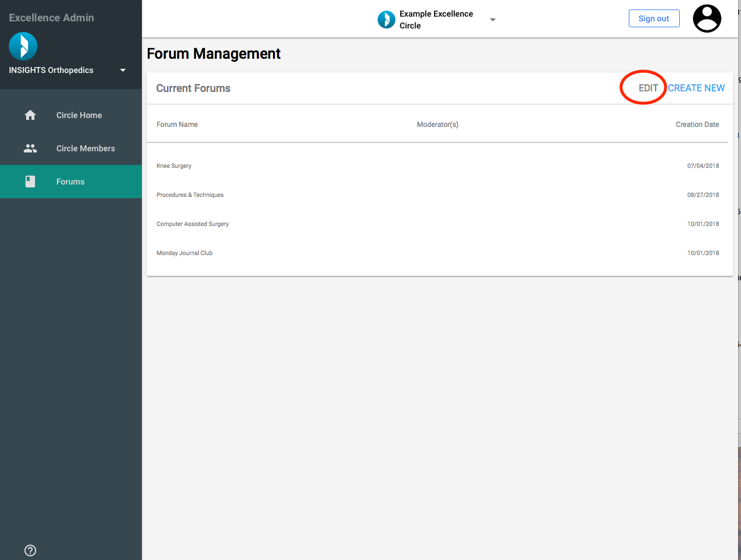Open the user profile avatar

707,18
